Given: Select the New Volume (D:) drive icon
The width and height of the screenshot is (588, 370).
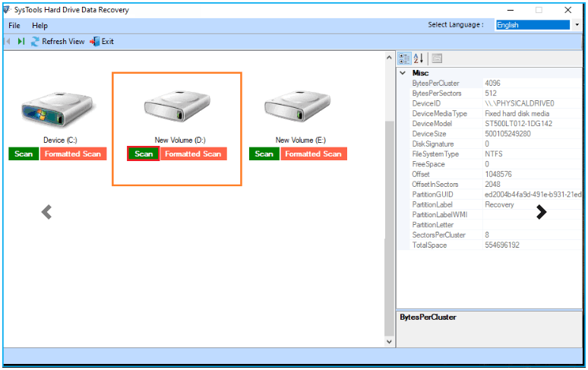Looking at the screenshot, I should click(x=178, y=106).
